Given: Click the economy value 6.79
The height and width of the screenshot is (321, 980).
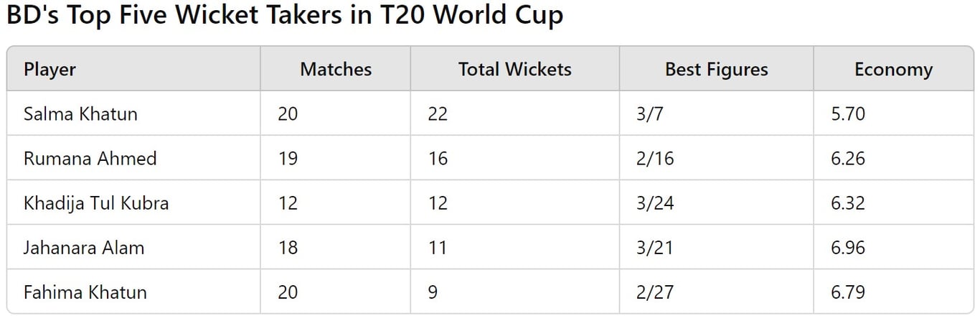Looking at the screenshot, I should point(848,292).
